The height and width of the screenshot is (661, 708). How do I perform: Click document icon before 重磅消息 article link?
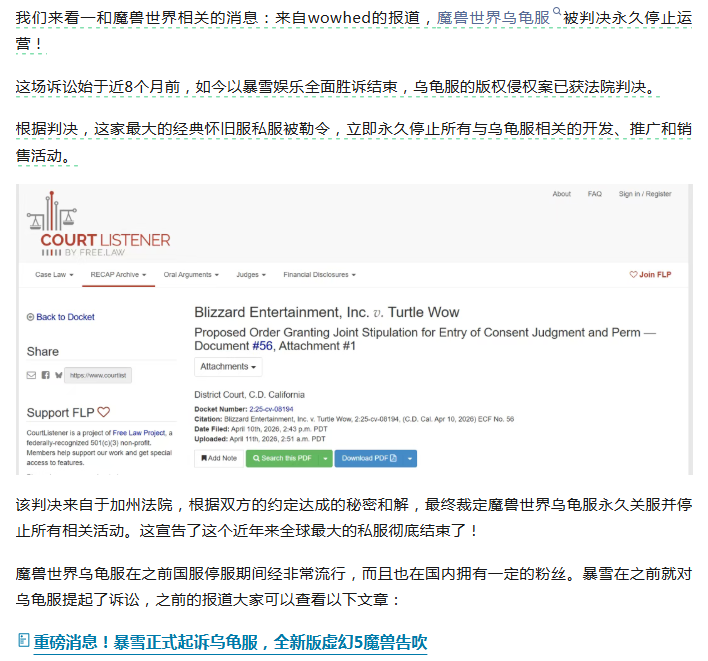pos(23,641)
